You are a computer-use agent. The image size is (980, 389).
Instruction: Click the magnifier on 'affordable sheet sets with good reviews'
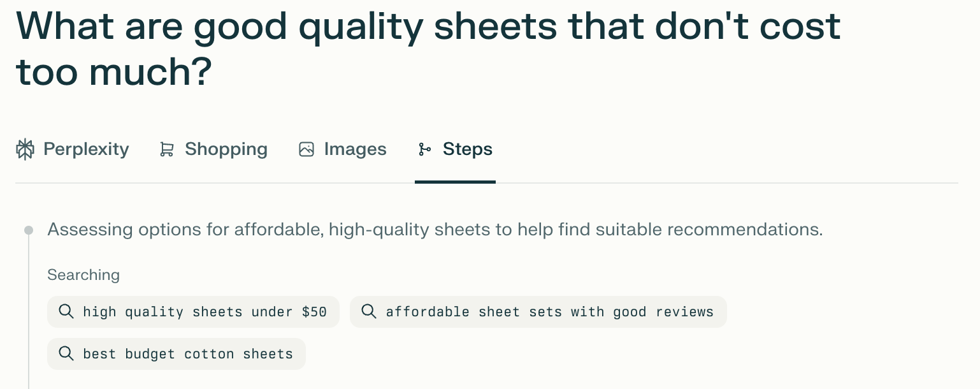(x=369, y=311)
